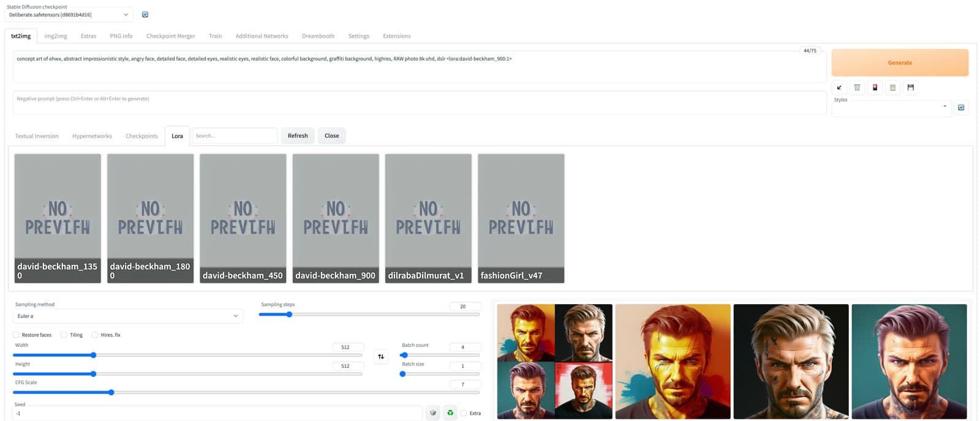This screenshot has height=421, width=980.
Task: Refresh the Styles list icon
Action: (961, 107)
